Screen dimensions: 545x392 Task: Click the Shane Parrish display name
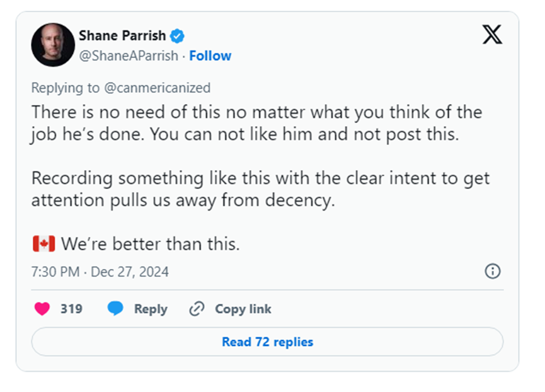[122, 35]
